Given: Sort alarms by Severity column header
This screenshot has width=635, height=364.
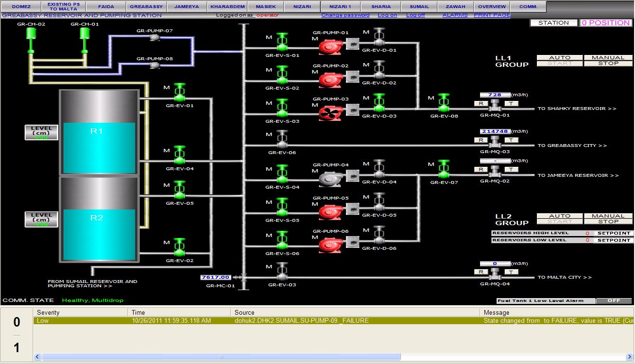Looking at the screenshot, I should [x=81, y=312].
